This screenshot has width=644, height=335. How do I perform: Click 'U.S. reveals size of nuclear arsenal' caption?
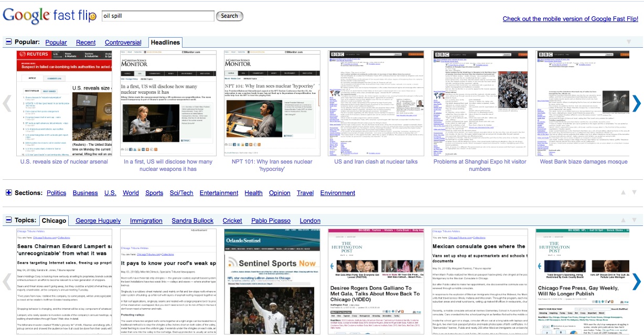click(64, 161)
